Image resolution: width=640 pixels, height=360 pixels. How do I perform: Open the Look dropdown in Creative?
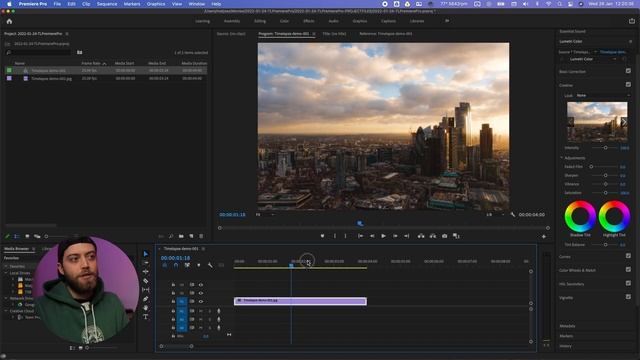(x=603, y=96)
